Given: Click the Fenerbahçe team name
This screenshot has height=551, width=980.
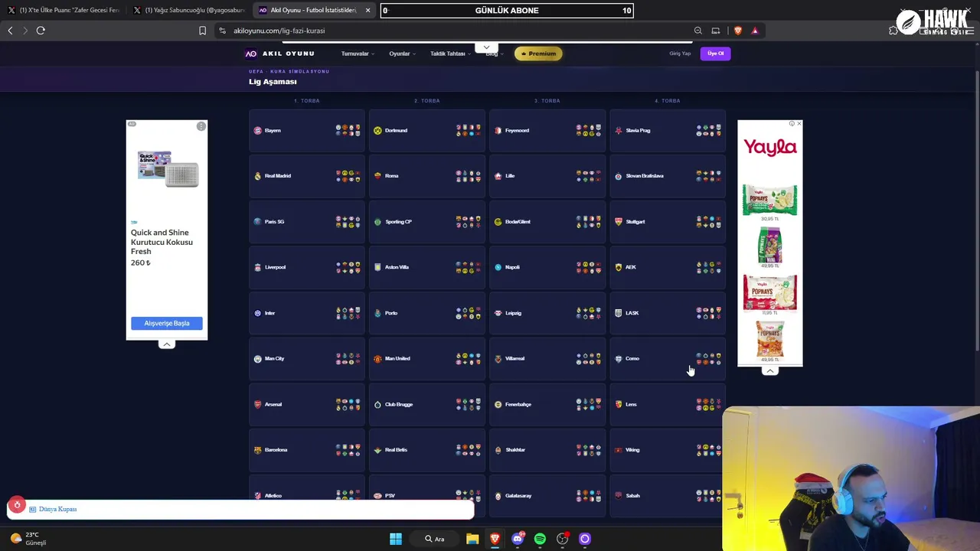Looking at the screenshot, I should pyautogui.click(x=518, y=404).
